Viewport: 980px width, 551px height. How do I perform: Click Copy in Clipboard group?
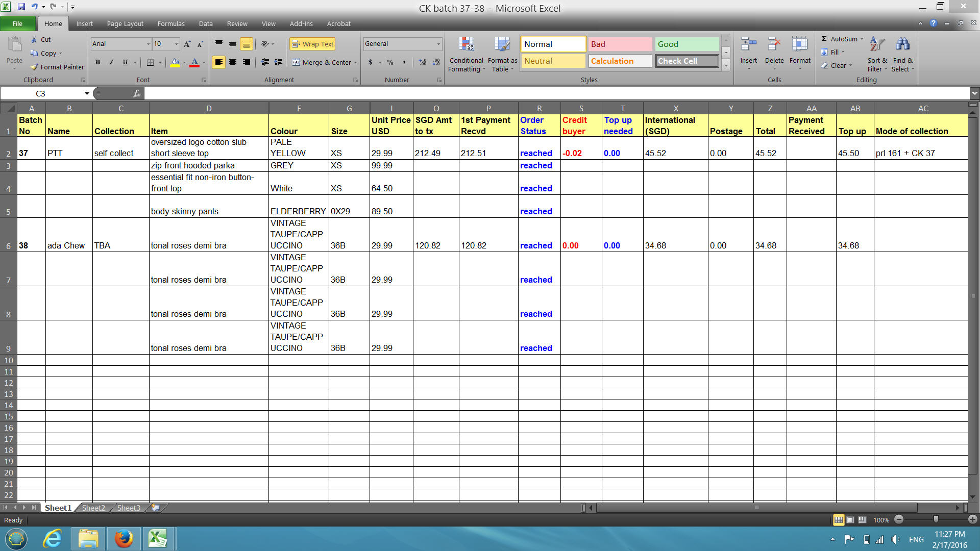pos(44,53)
